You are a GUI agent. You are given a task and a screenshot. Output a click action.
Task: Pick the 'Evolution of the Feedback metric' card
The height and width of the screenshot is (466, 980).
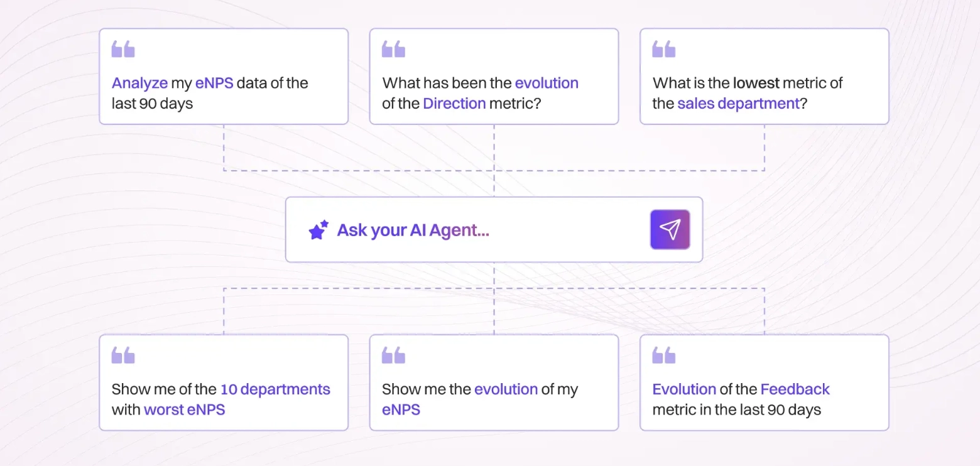pos(764,383)
